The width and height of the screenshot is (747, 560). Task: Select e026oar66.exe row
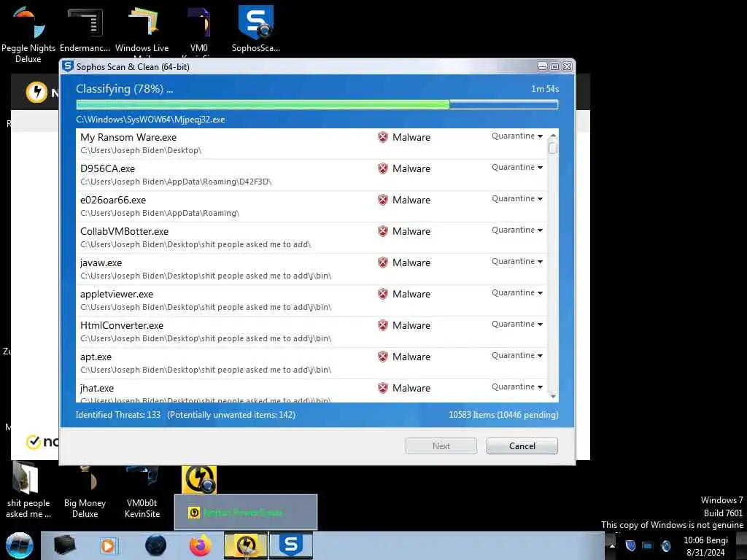point(311,206)
